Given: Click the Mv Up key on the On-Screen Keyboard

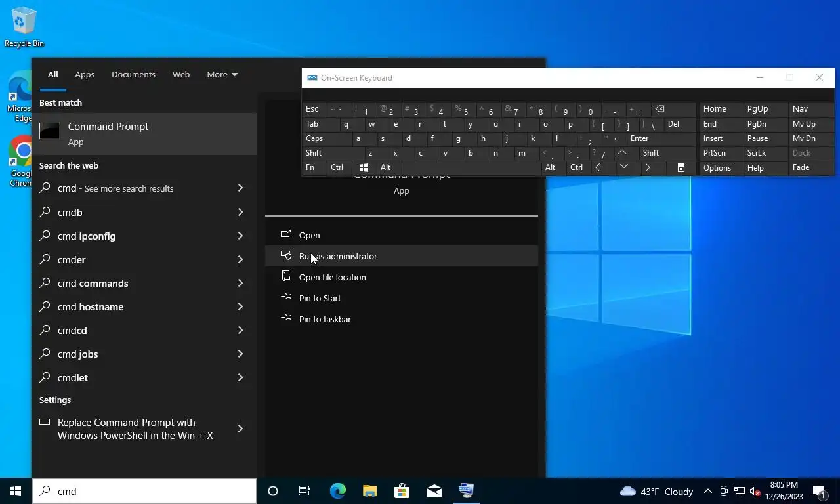Looking at the screenshot, I should click(810, 124).
